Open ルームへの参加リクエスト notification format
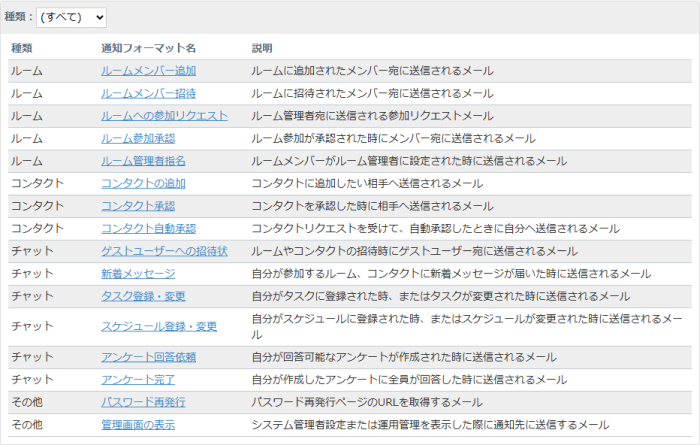 [164, 116]
